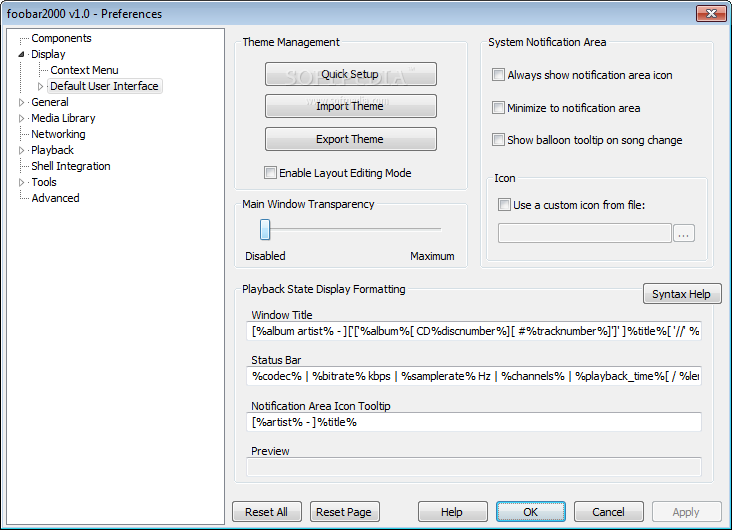Expand the General tree node arrow
The height and width of the screenshot is (530, 732).
(x=21, y=102)
